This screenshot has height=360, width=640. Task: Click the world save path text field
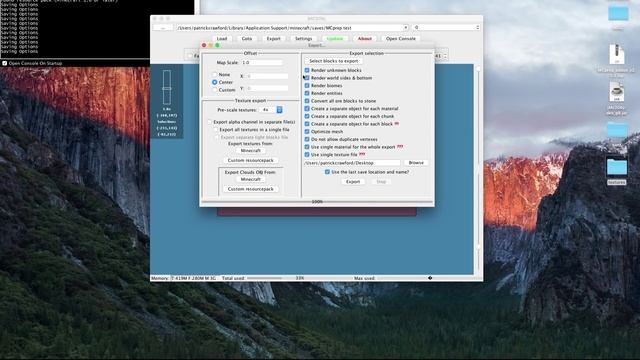point(289,28)
